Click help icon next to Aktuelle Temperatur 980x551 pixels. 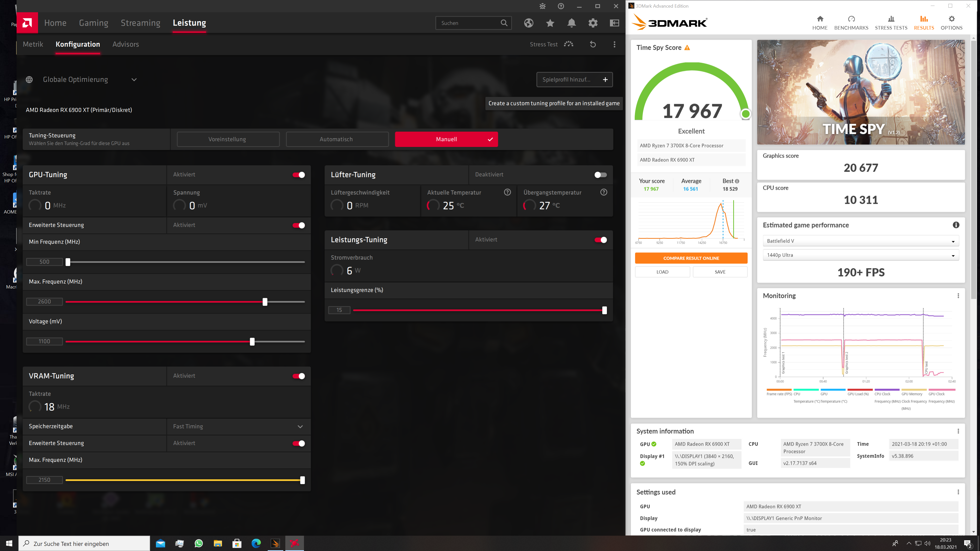click(x=507, y=192)
